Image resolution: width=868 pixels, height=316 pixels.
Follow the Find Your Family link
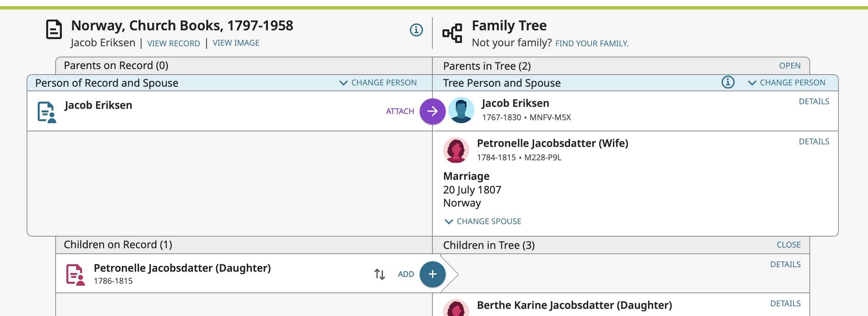(592, 44)
